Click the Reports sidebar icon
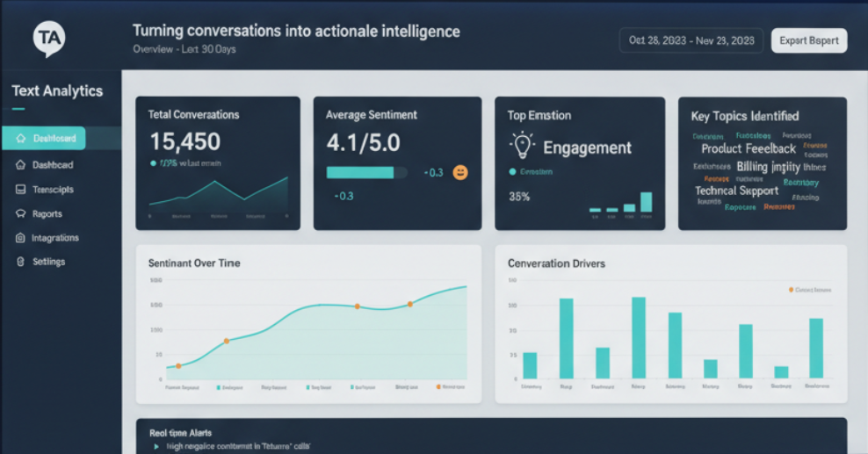Viewport: 868px width, 454px height. pos(21,213)
